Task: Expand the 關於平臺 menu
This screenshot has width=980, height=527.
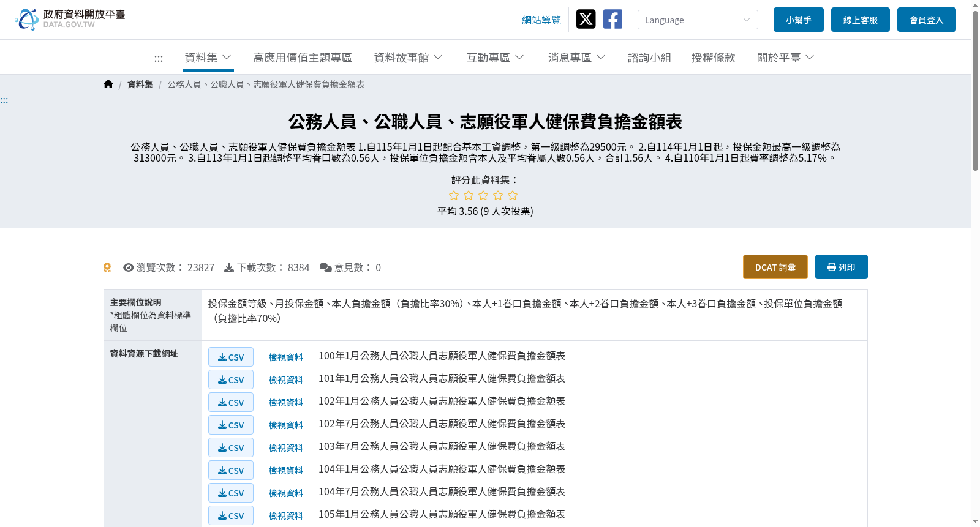Action: click(x=785, y=58)
